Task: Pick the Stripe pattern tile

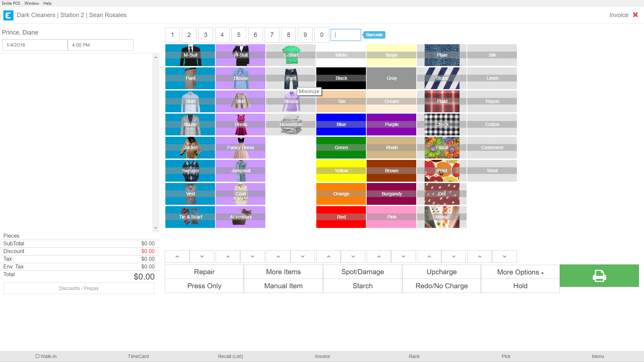Action: tap(442, 78)
